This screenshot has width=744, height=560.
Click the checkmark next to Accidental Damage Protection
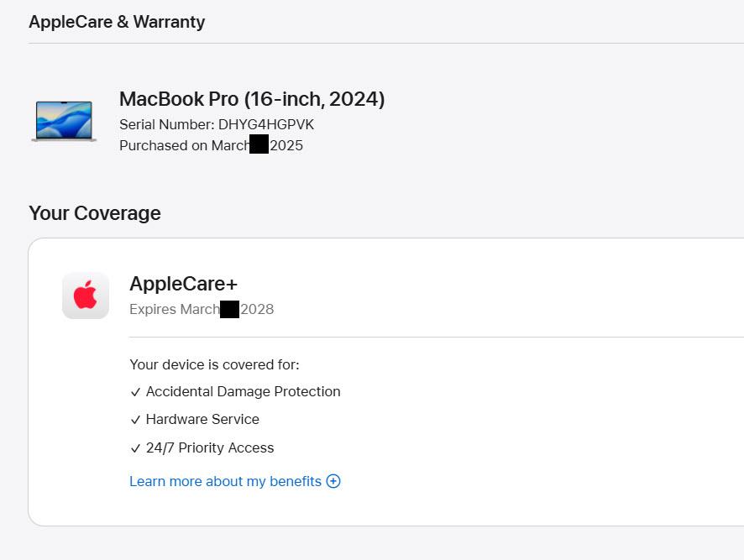pyautogui.click(x=135, y=392)
